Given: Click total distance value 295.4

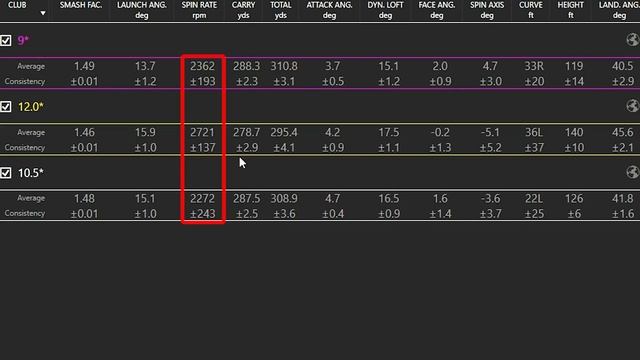Looking at the screenshot, I should [284, 132].
